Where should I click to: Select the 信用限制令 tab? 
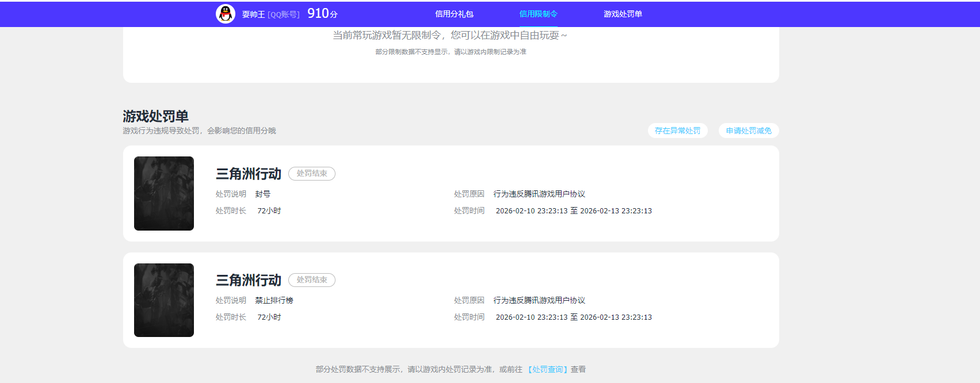[539, 14]
